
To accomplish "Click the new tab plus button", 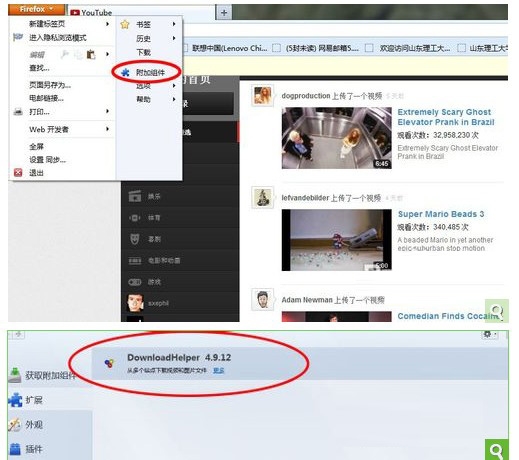I will coord(224,13).
